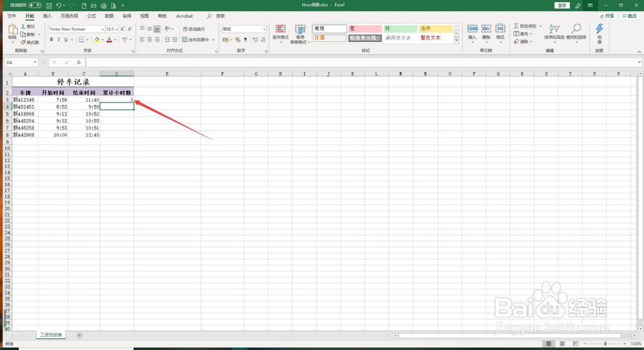Toggle right text alignment

157,40
